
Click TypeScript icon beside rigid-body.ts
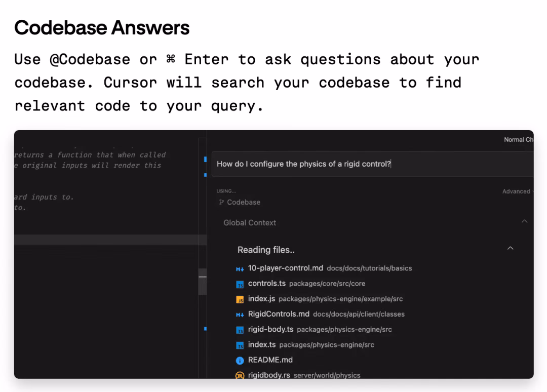click(x=240, y=330)
